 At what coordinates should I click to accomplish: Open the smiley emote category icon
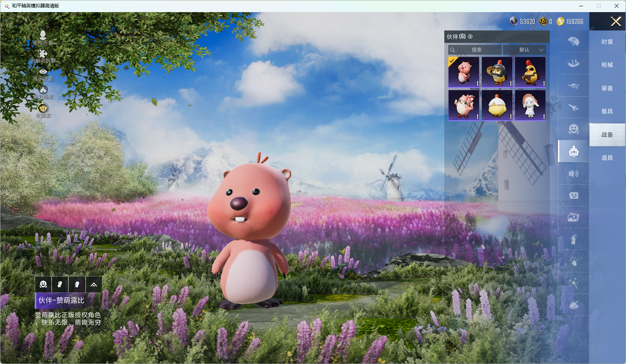[x=573, y=129]
